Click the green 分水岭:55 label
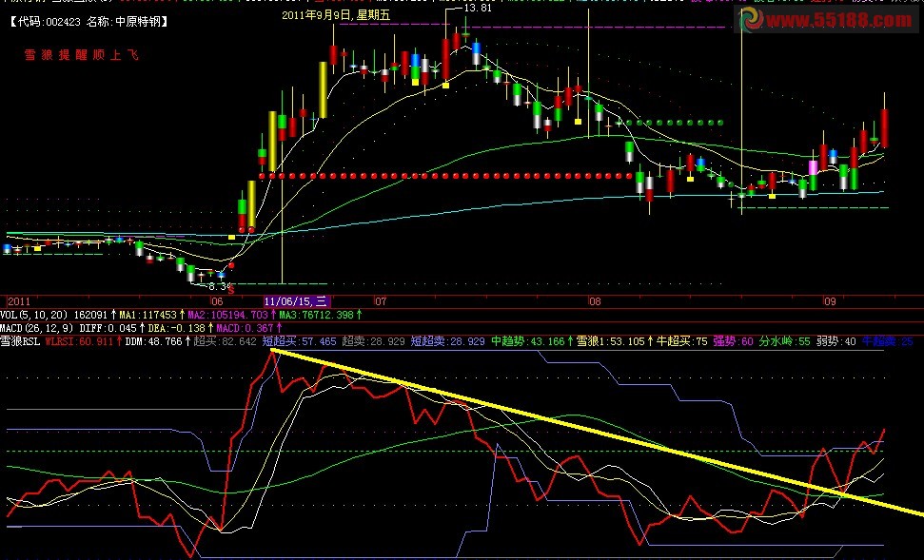This screenshot has width=924, height=560. (784, 341)
